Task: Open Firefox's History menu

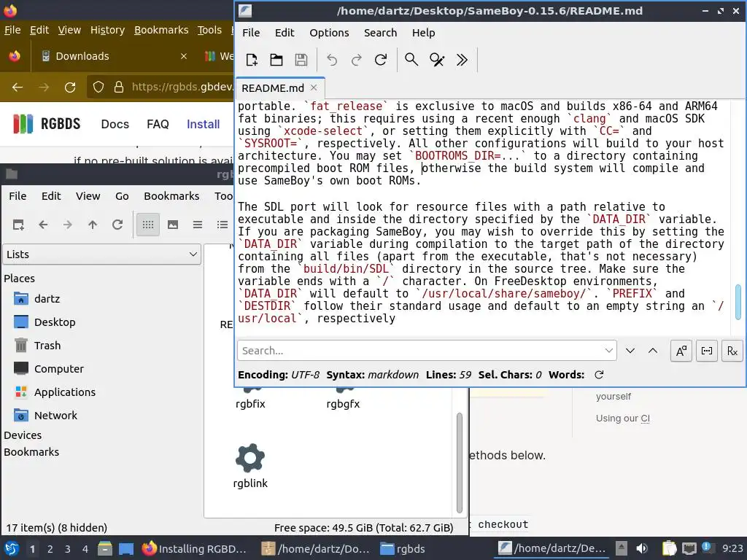Action: (107, 30)
